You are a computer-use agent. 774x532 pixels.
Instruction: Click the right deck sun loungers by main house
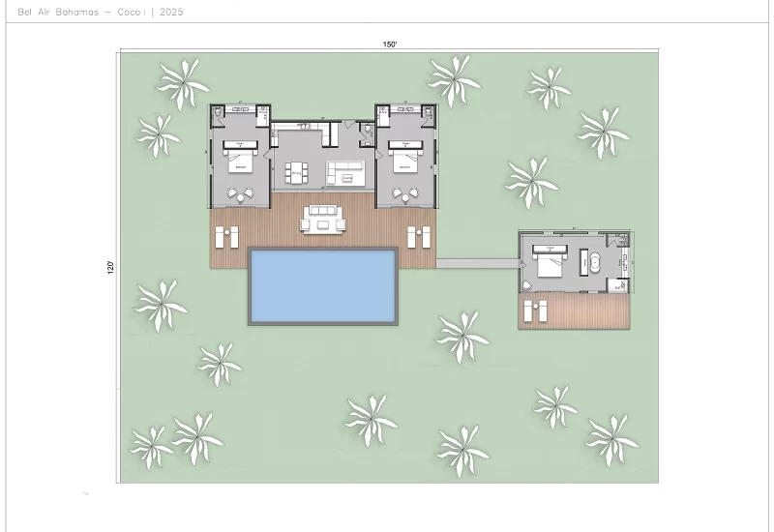click(x=419, y=236)
